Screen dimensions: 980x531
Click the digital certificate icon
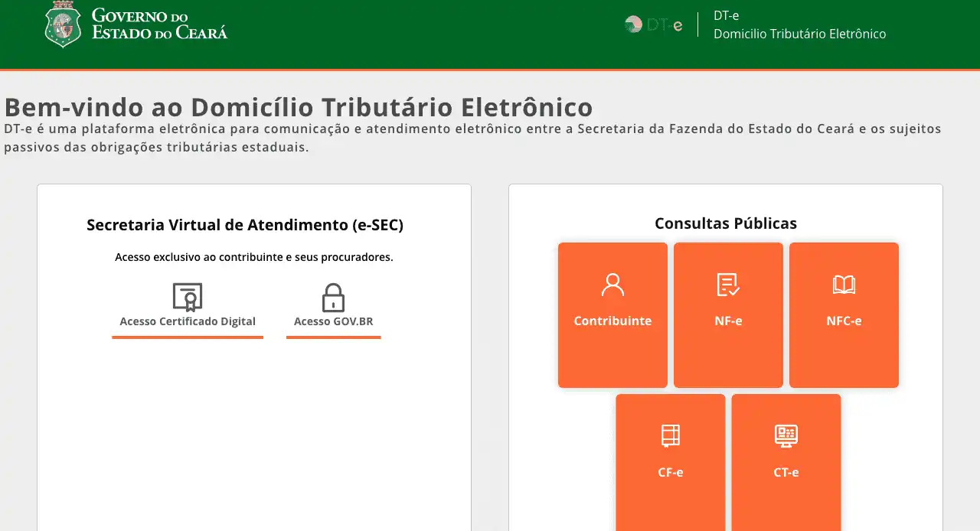[x=188, y=298]
